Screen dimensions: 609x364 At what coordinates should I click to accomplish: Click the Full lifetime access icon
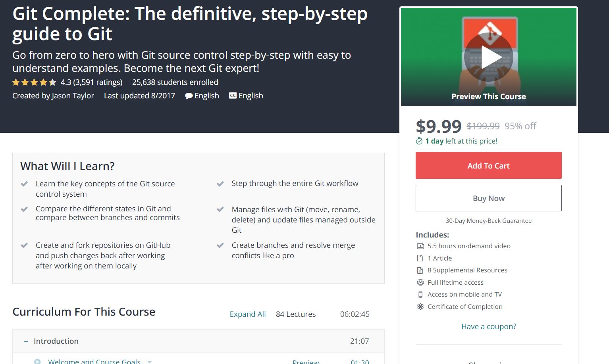tap(420, 282)
